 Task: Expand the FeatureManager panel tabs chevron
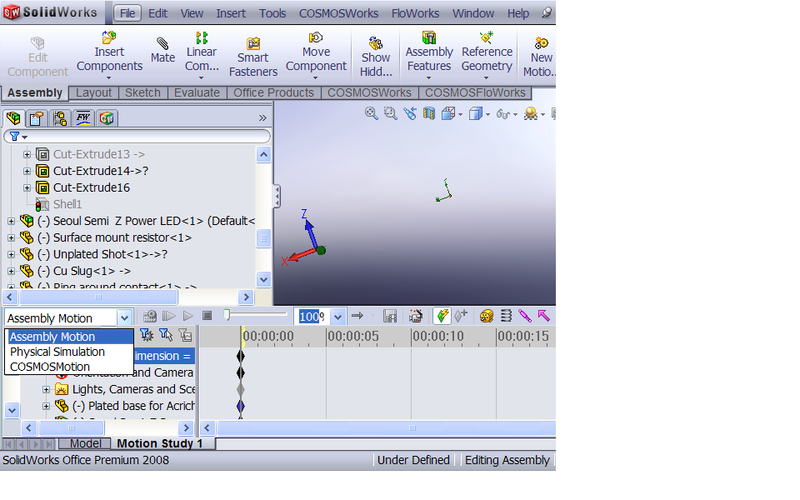[262, 118]
